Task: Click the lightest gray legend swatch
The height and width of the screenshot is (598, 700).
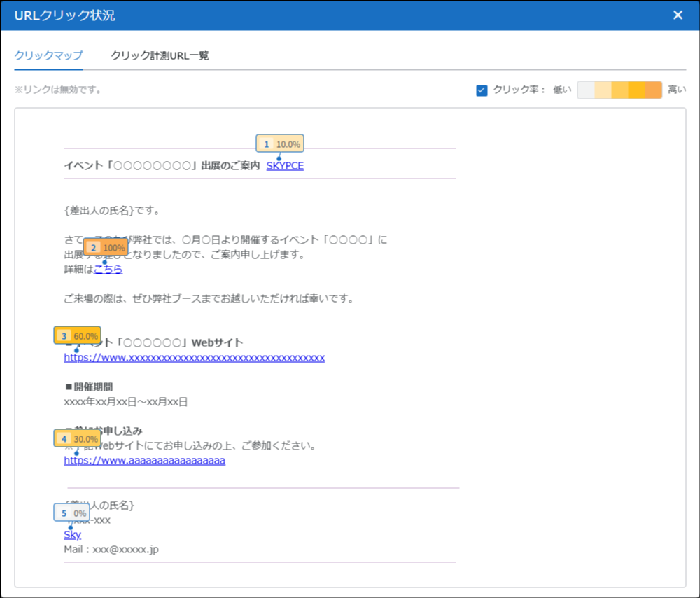Action: click(x=586, y=90)
